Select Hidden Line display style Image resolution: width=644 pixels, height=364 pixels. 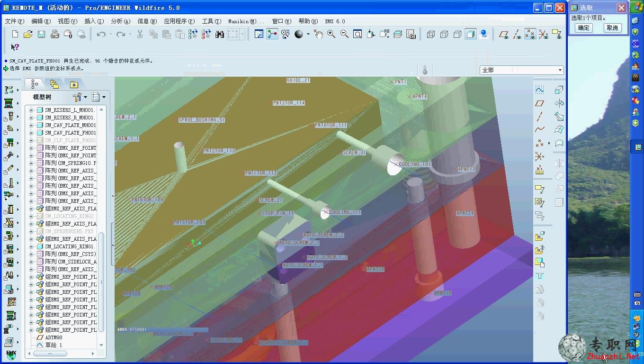click(x=444, y=34)
